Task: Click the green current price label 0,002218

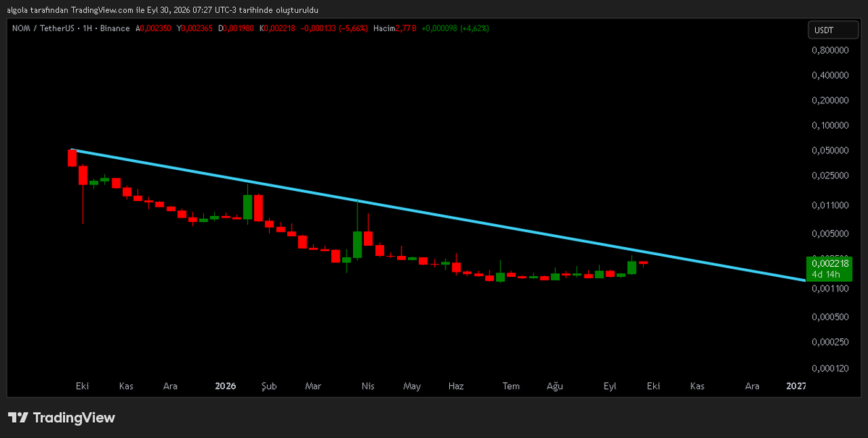Action: tap(828, 264)
